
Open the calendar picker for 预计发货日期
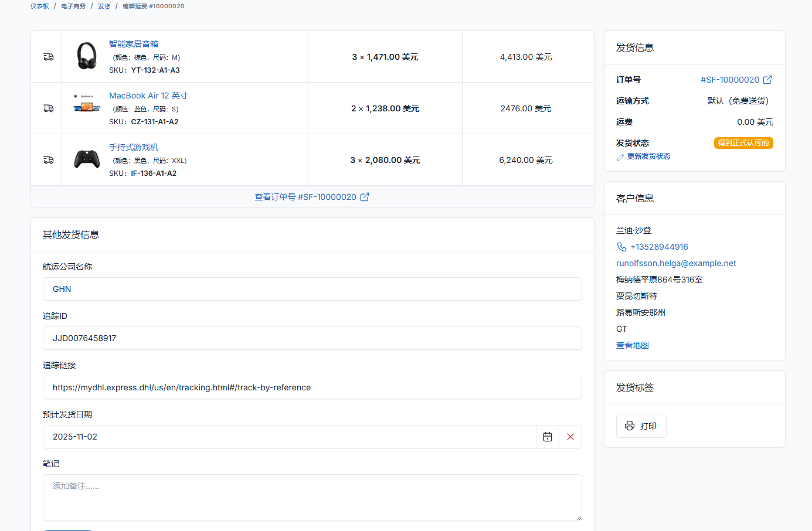[548, 437]
